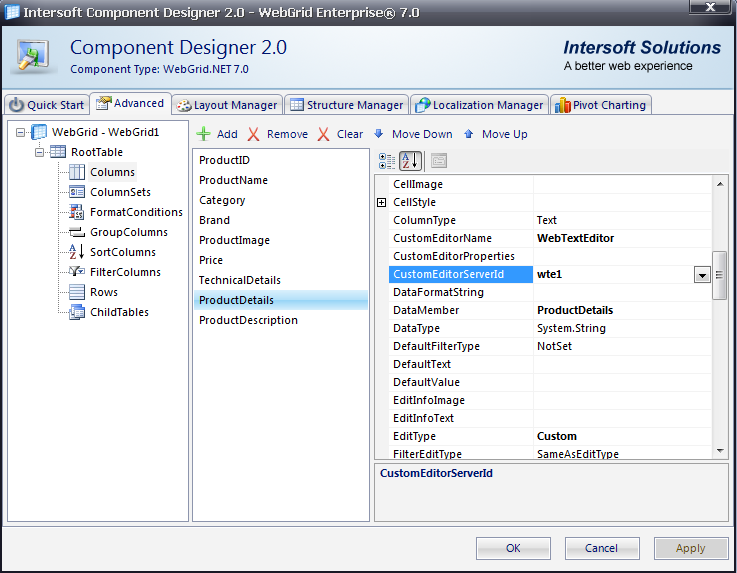The height and width of the screenshot is (573, 737).
Task: Select ProductImage in the column list
Action: [x=234, y=240]
